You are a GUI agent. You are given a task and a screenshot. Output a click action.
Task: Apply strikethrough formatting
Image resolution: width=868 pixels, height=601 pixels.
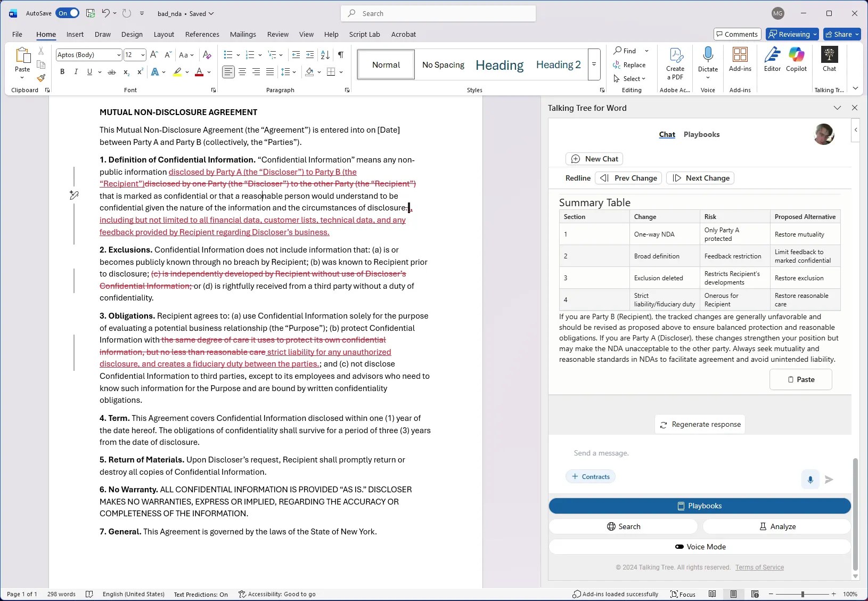point(112,72)
